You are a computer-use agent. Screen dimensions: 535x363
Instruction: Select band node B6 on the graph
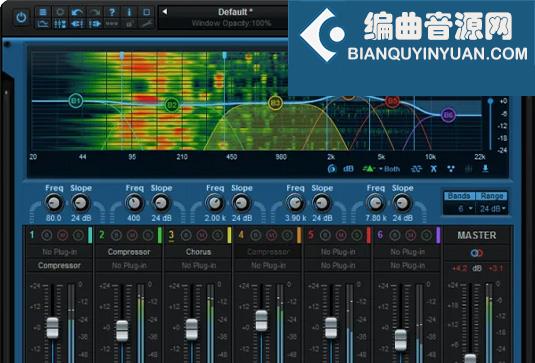point(448,115)
